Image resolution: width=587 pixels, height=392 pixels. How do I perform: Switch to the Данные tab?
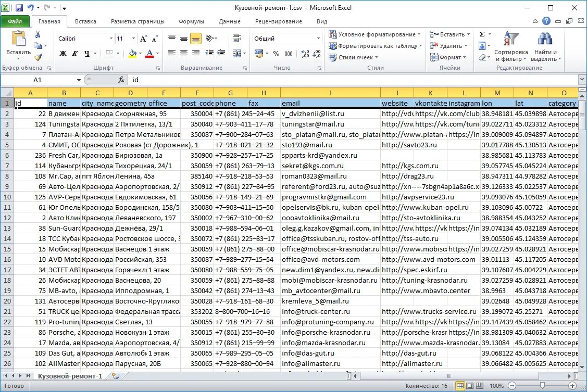[x=230, y=21]
